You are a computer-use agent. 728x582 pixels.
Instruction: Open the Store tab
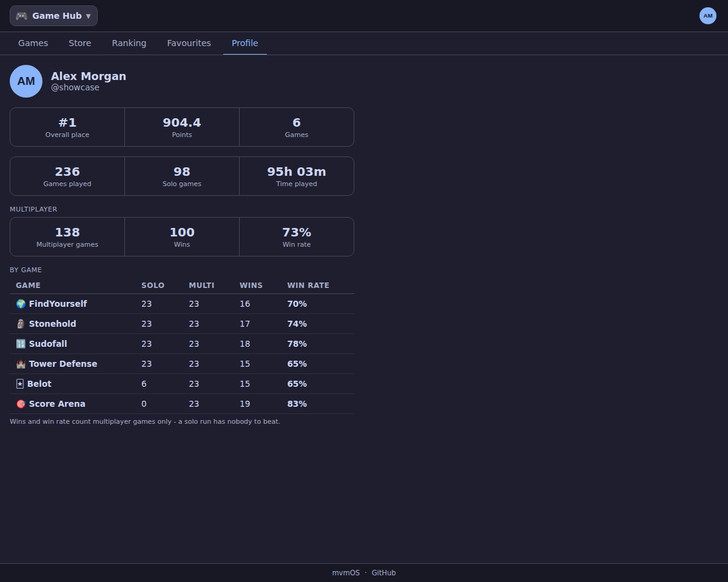(80, 43)
